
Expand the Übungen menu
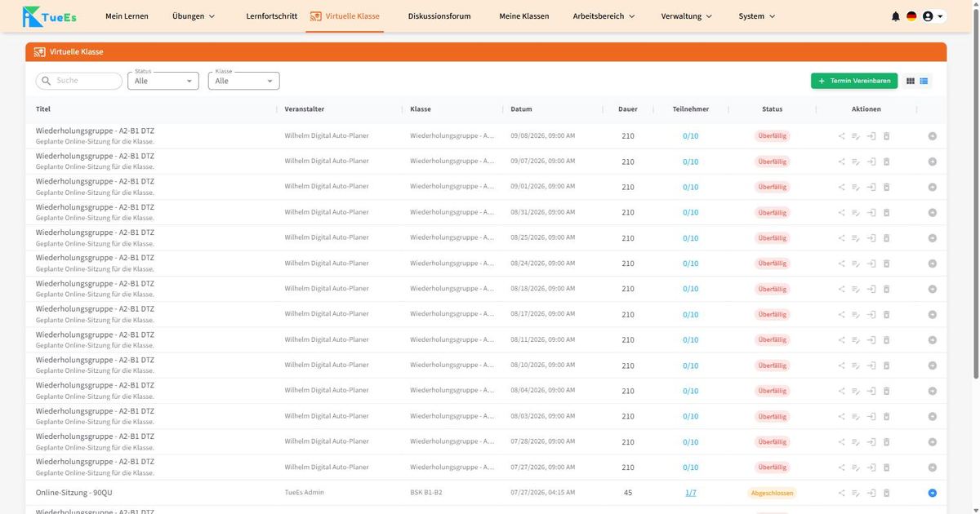194,16
